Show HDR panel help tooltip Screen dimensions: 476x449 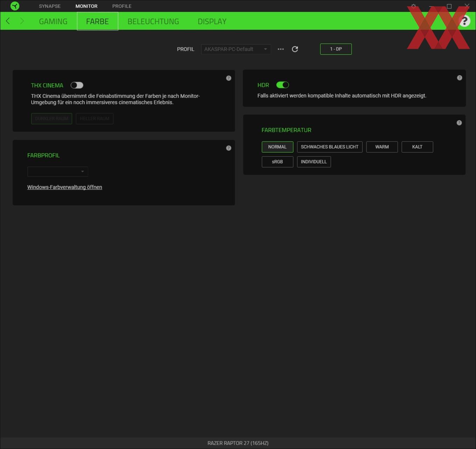[460, 78]
